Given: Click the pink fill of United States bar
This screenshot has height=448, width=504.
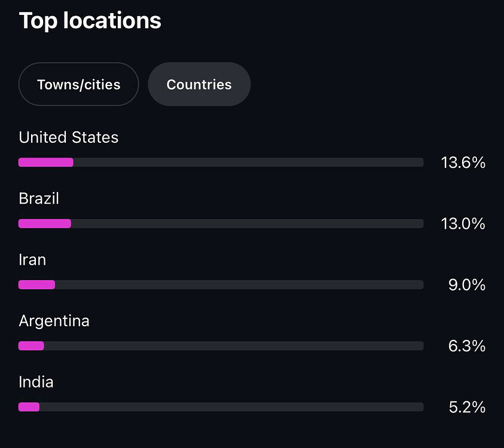Looking at the screenshot, I should pos(46,162).
